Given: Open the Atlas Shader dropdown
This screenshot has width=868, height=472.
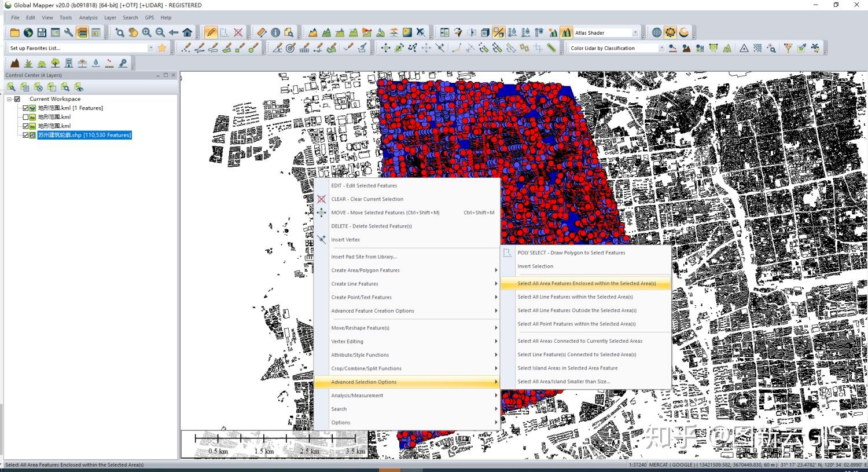Looking at the screenshot, I should [x=635, y=33].
